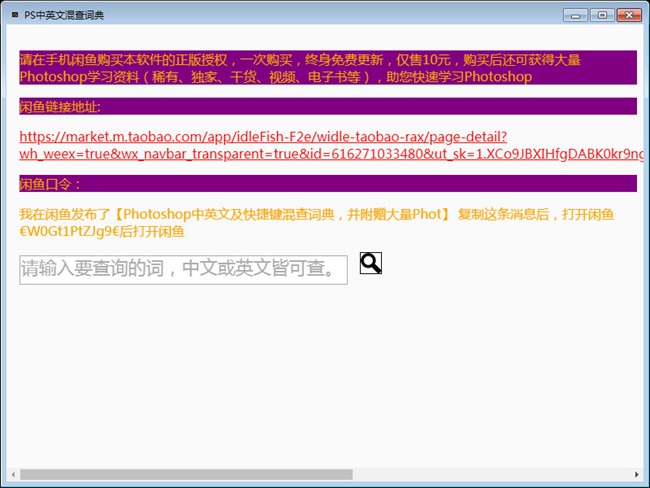
Task: Click the purple purchase notice banner
Action: point(328,68)
